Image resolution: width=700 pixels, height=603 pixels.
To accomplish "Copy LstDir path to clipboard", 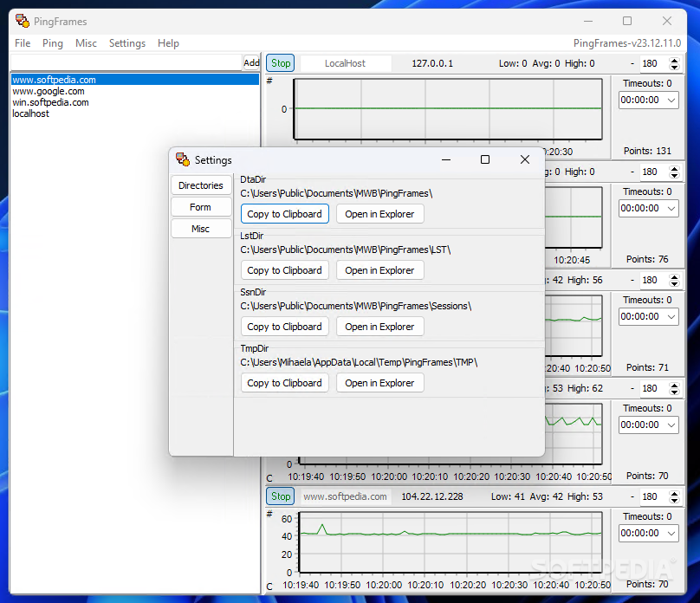I will pyautogui.click(x=285, y=270).
